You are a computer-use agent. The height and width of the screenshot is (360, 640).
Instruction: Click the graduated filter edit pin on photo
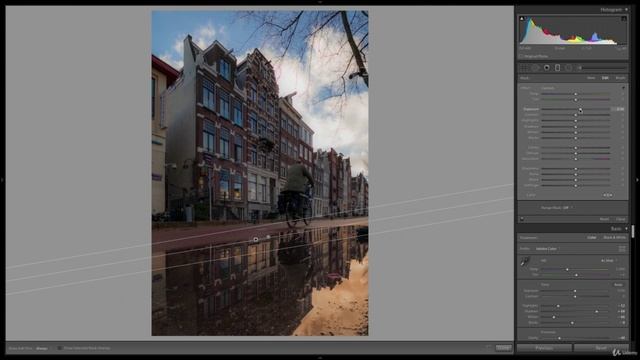point(256,239)
